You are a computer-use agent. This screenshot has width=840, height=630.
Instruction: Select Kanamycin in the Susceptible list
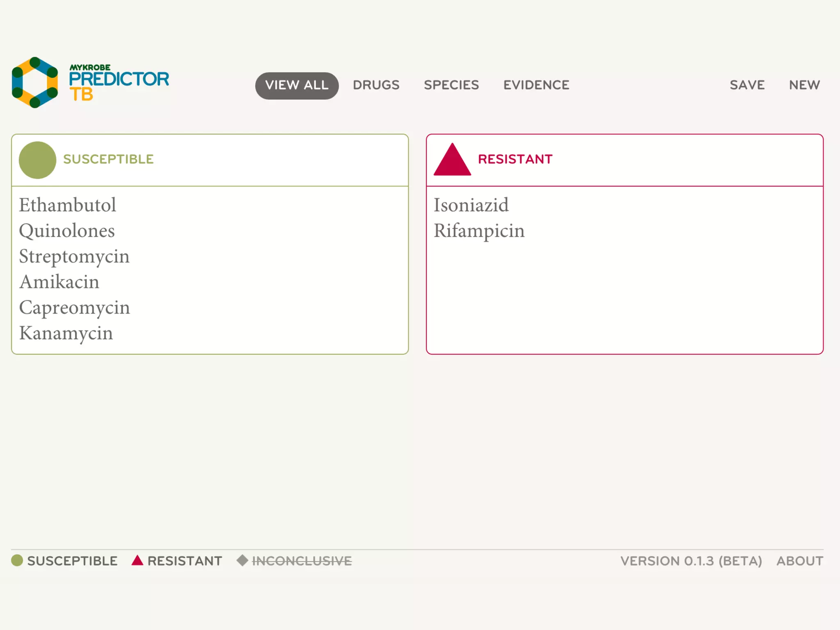66,333
